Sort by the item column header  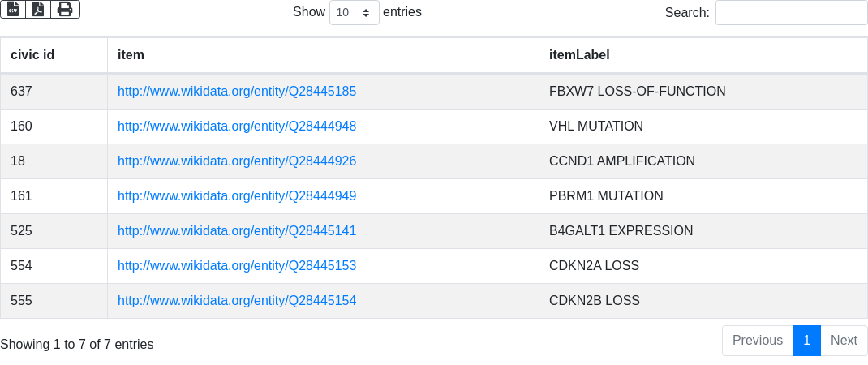click(x=131, y=55)
